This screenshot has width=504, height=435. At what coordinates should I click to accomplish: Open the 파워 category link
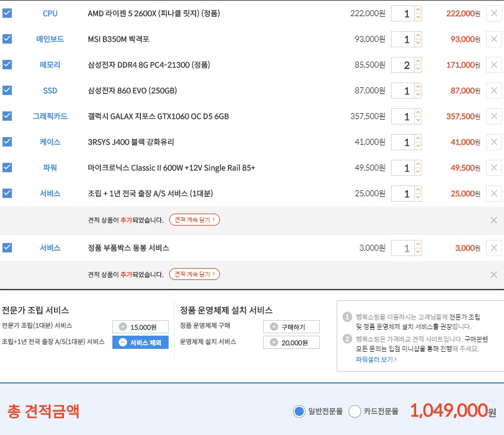tap(50, 168)
